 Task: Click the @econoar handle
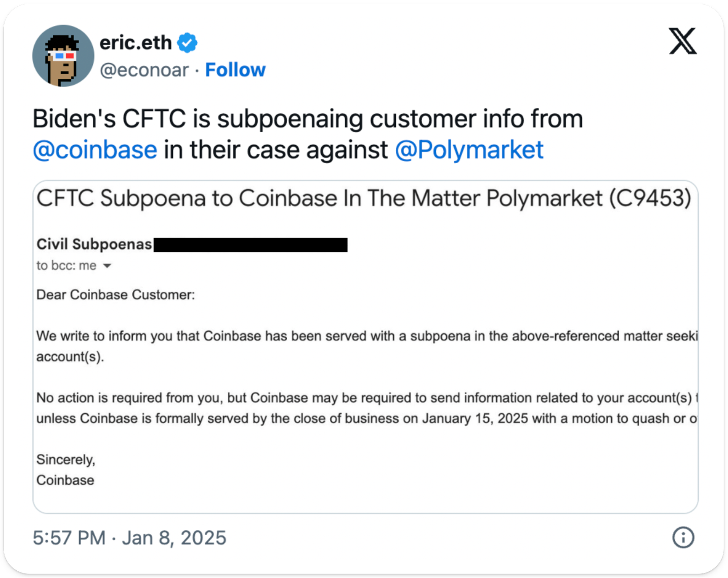coord(144,70)
